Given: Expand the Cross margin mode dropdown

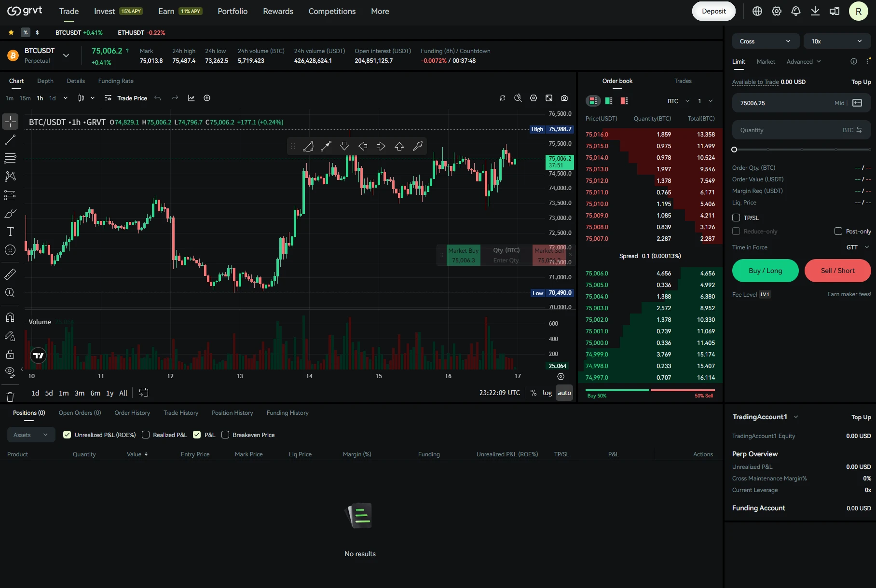Looking at the screenshot, I should (765, 41).
